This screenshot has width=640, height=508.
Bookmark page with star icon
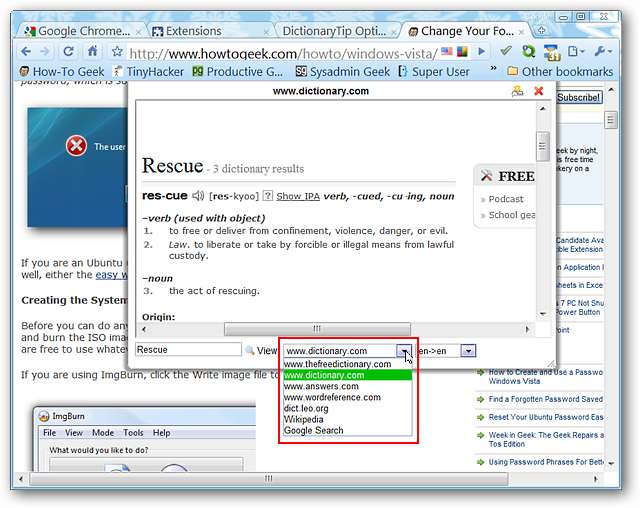point(117,51)
